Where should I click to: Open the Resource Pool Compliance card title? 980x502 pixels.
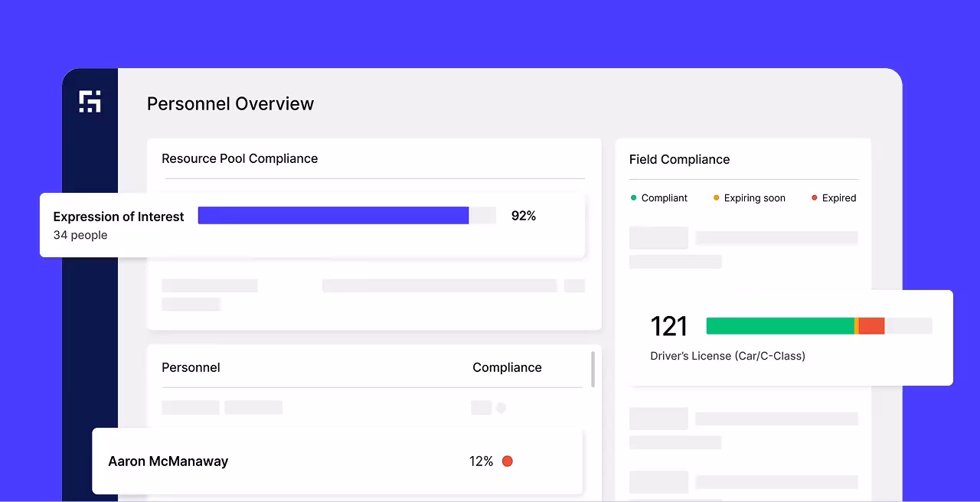coord(239,158)
